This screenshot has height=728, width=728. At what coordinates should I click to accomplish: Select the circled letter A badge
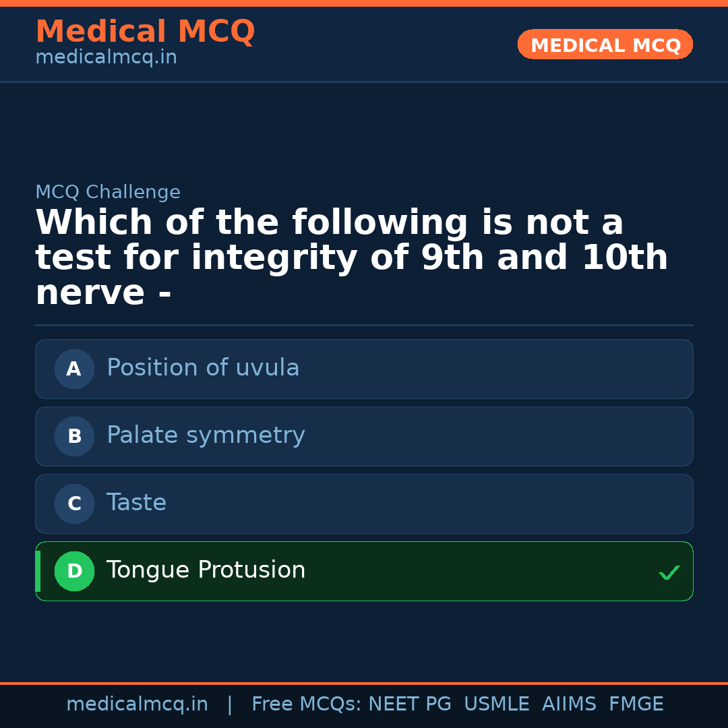74,369
